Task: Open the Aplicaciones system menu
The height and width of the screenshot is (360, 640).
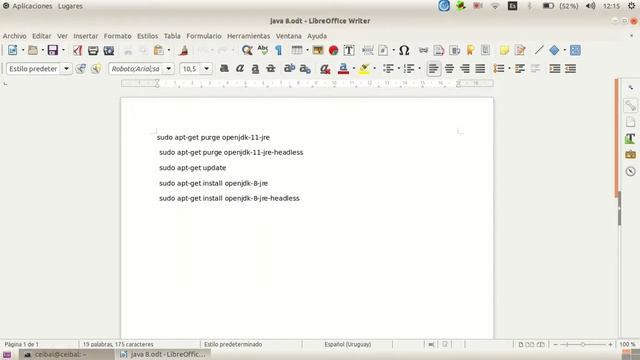Action: (32, 6)
